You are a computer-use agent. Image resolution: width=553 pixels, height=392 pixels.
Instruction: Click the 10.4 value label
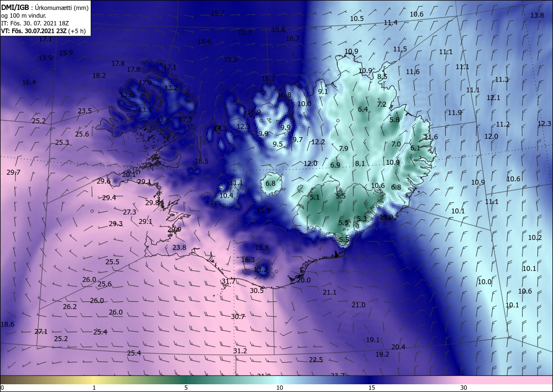226,195
